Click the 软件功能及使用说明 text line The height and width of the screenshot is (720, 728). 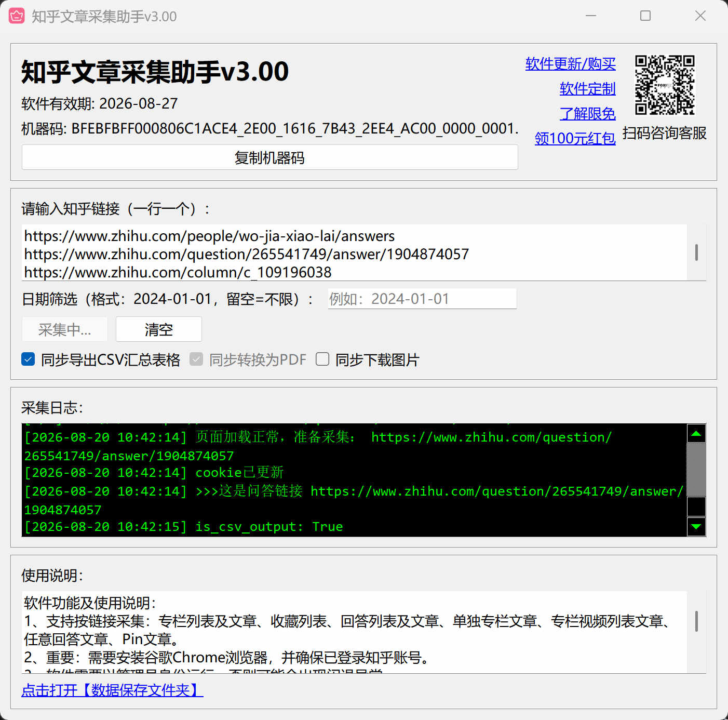(x=90, y=603)
